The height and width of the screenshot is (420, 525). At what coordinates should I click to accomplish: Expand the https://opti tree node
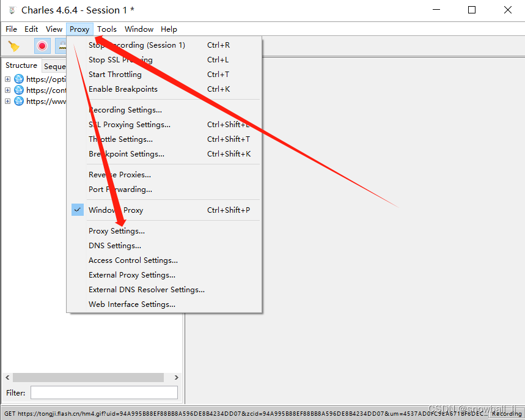pos(7,79)
